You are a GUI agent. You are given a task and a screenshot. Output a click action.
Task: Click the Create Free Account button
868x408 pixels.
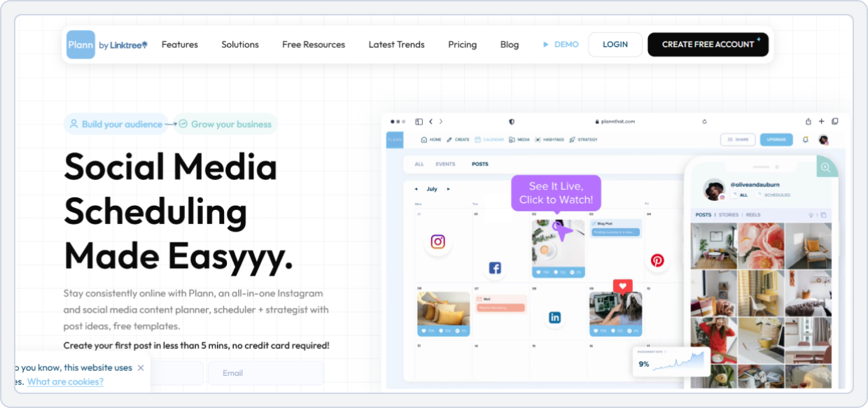point(708,45)
